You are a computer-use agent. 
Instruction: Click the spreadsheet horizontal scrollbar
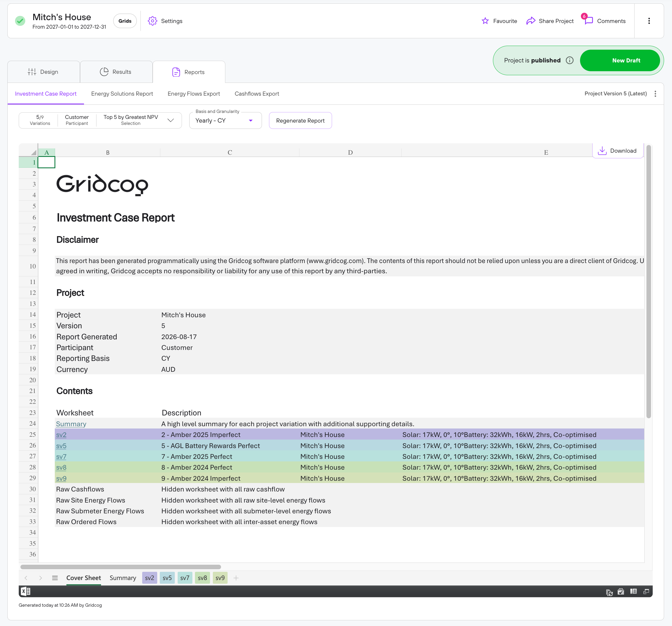(121, 567)
